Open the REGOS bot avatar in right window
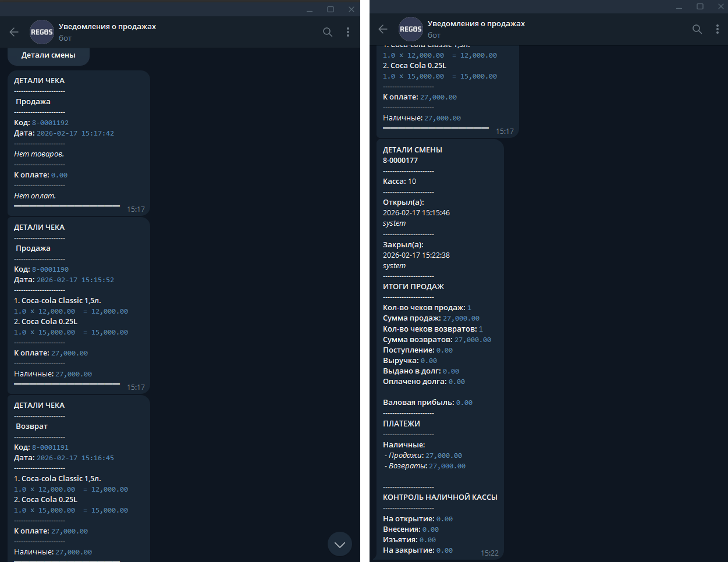Image resolution: width=728 pixels, height=562 pixels. [x=410, y=29]
